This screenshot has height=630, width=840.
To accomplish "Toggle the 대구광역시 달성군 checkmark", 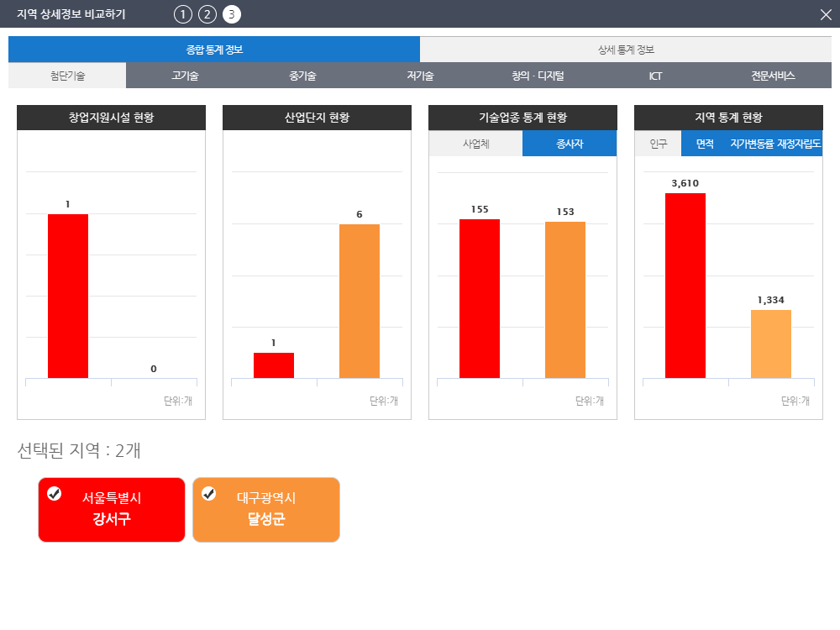I will (209, 493).
